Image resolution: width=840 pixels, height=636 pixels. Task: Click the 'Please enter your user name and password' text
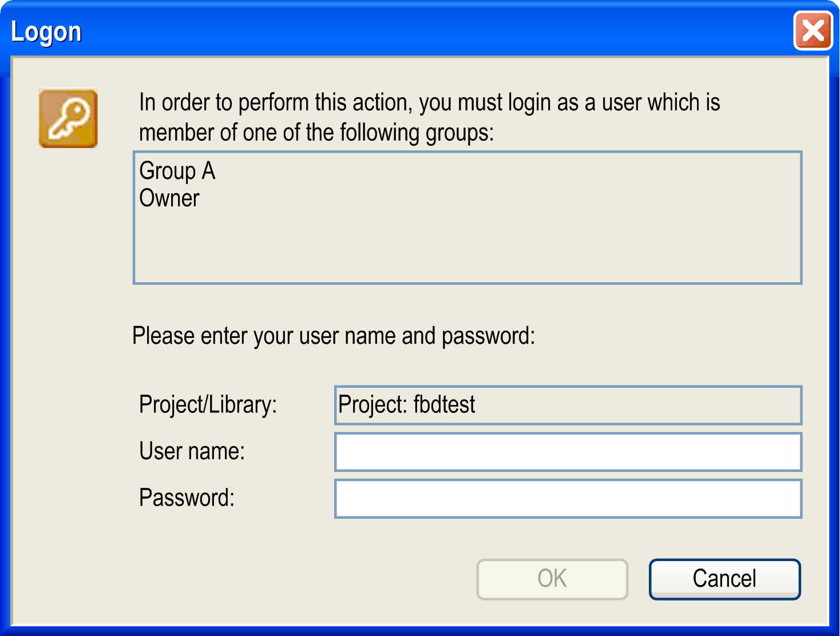pyautogui.click(x=334, y=336)
